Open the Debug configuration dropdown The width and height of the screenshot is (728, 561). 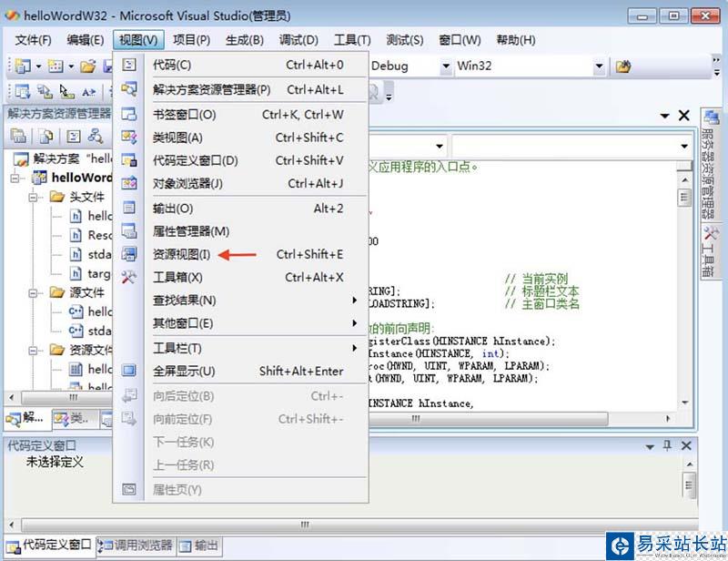pos(445,66)
